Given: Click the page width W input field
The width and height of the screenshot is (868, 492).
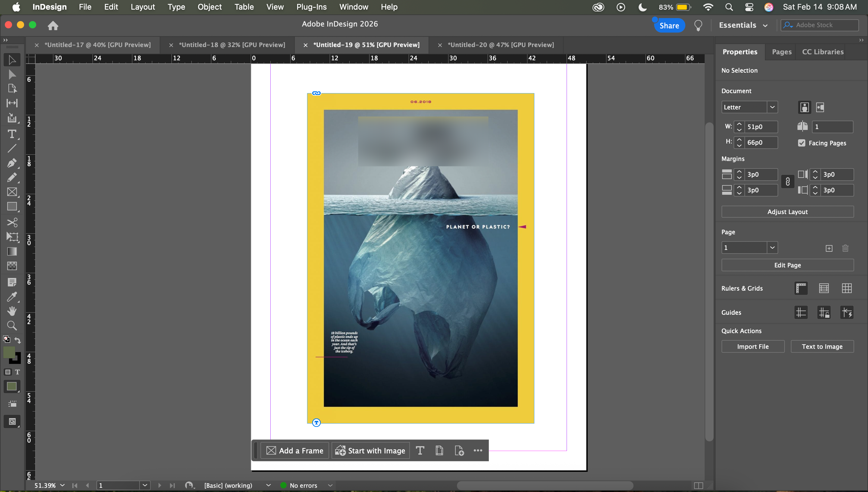Looking at the screenshot, I should point(761,127).
